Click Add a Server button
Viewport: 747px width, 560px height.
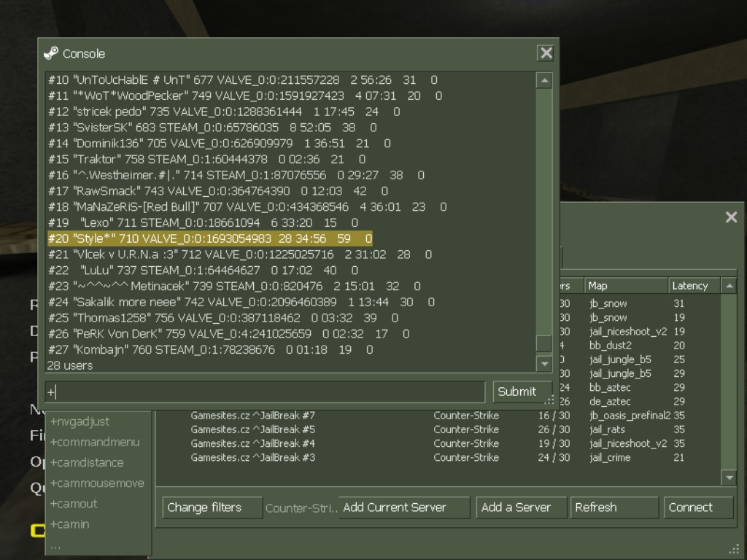521,507
